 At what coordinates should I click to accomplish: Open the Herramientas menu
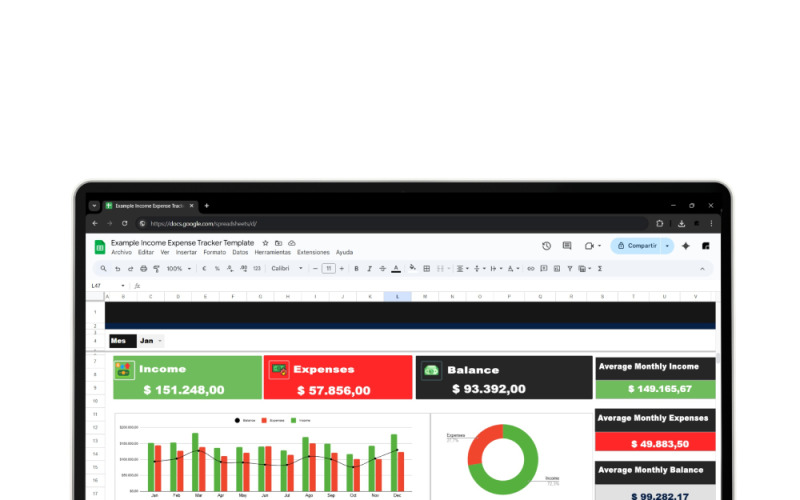272,253
